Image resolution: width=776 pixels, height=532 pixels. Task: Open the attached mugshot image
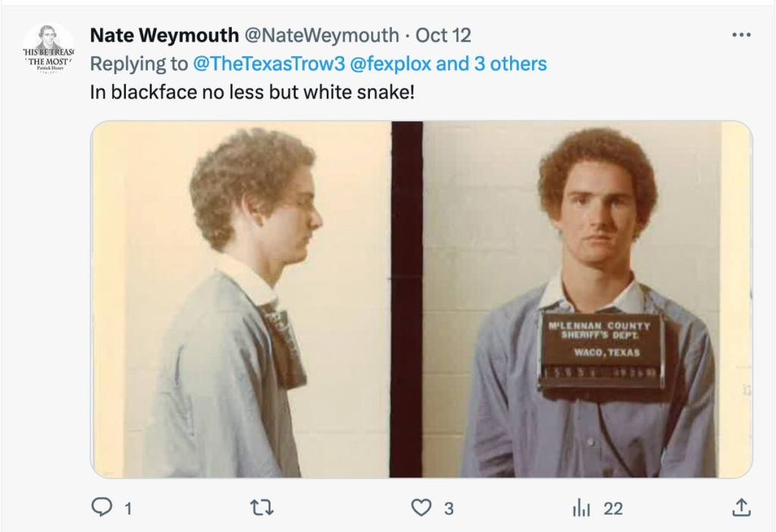[x=421, y=299]
